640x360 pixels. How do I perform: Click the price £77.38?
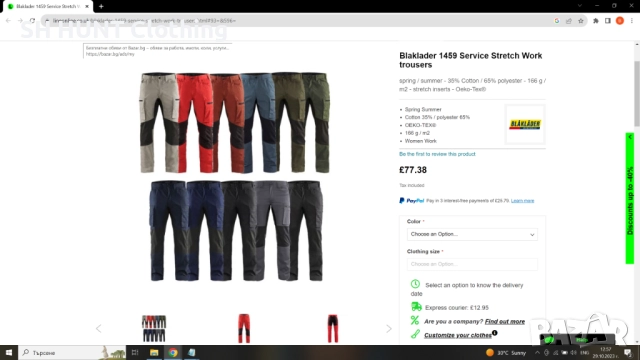[413, 170]
